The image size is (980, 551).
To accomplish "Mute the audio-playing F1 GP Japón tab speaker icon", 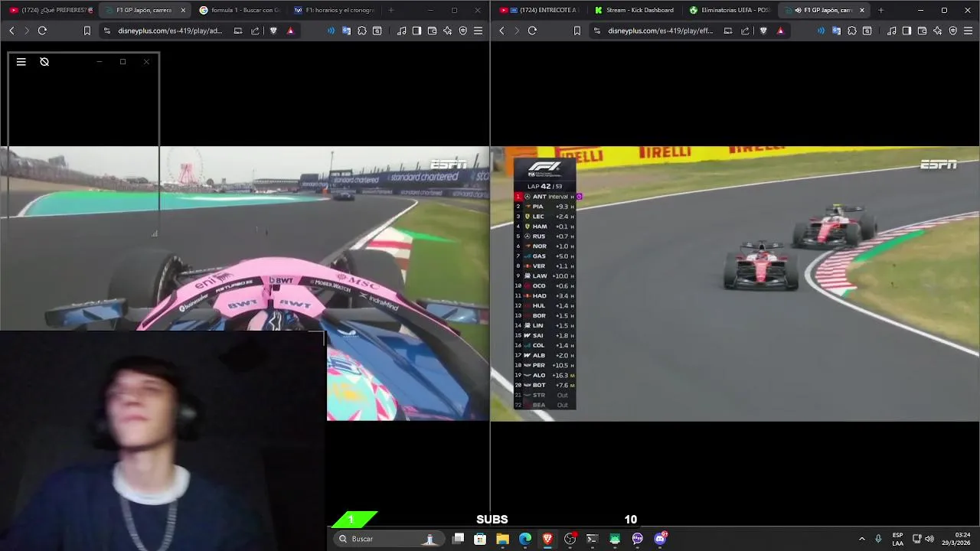I will [799, 10].
